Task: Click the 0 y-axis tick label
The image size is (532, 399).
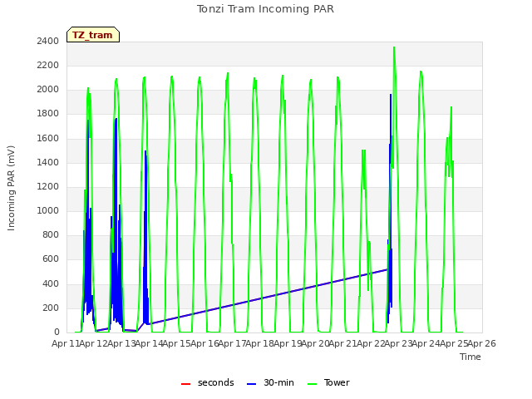Action: tap(57, 332)
